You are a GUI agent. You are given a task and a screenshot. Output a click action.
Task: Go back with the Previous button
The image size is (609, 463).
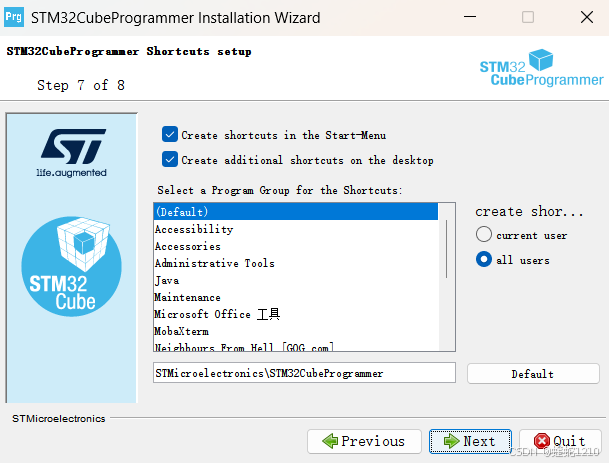click(x=364, y=441)
